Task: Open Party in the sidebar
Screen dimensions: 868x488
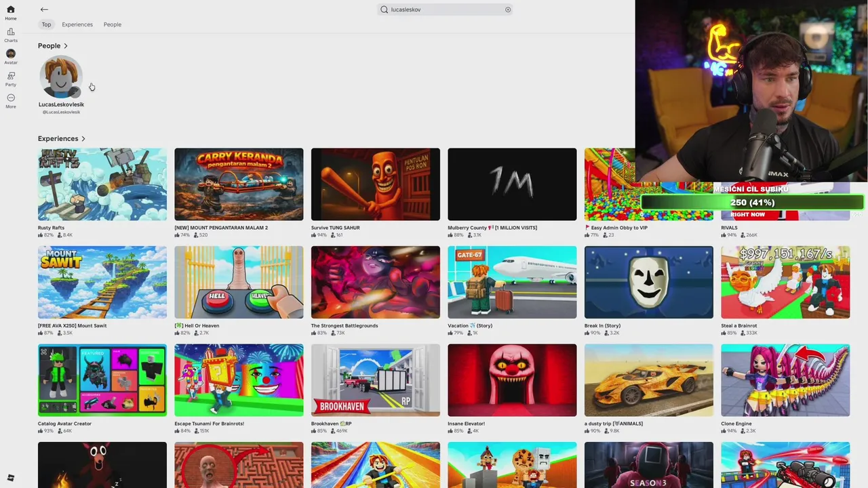Action: coord(11,79)
